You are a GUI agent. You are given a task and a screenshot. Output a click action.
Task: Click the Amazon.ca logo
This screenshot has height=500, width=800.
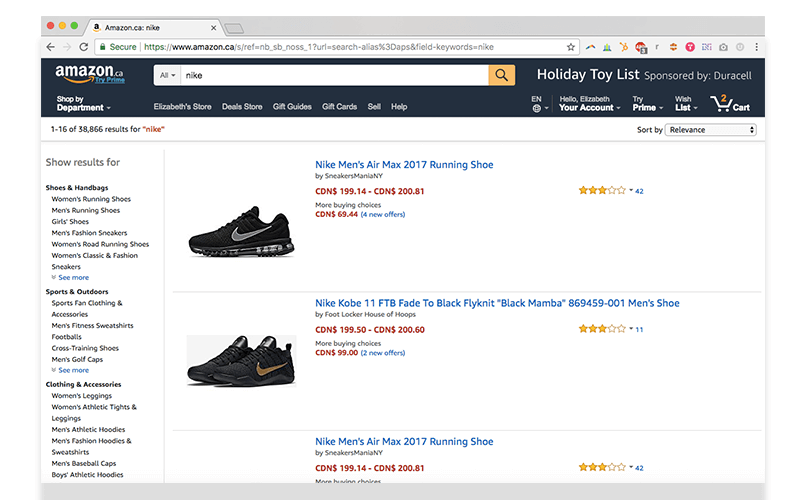(90, 74)
